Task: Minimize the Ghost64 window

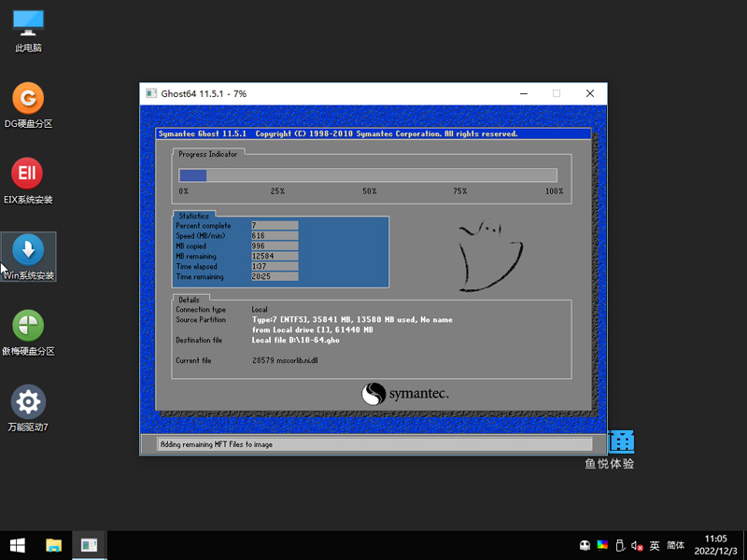Action: [524, 94]
